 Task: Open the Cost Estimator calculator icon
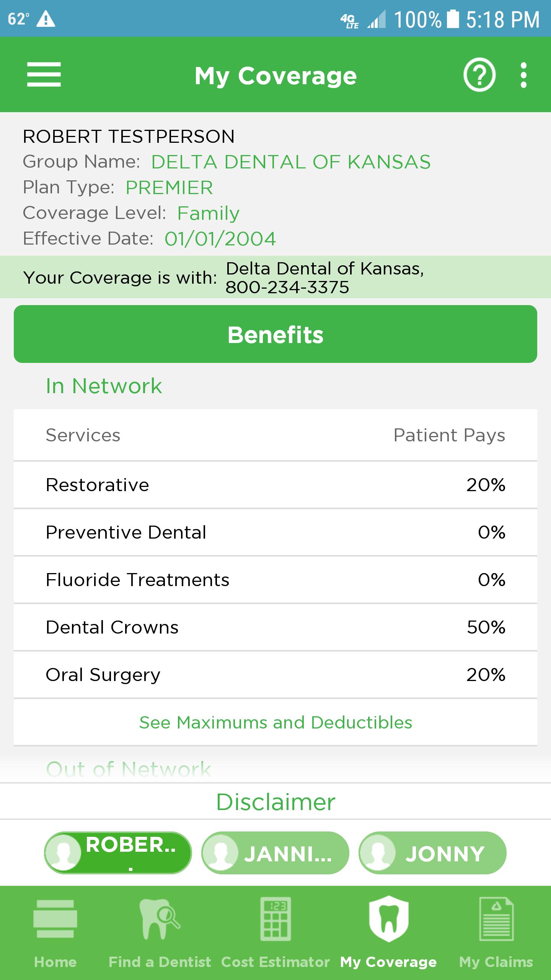pyautogui.click(x=275, y=919)
